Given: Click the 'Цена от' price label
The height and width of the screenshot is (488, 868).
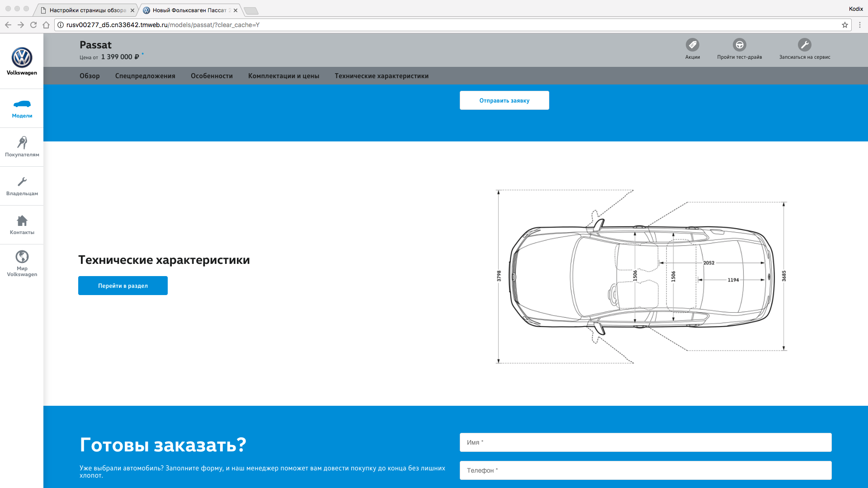Looking at the screenshot, I should [89, 57].
